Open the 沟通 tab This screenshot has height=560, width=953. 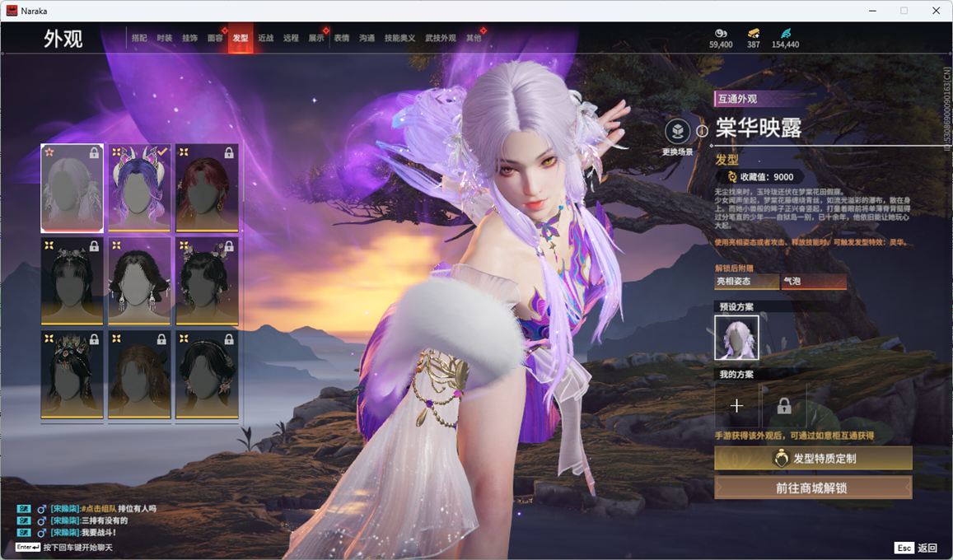[x=367, y=38]
